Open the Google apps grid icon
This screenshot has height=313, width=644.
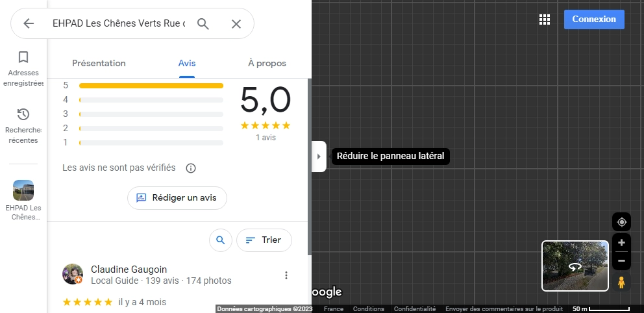pyautogui.click(x=545, y=19)
